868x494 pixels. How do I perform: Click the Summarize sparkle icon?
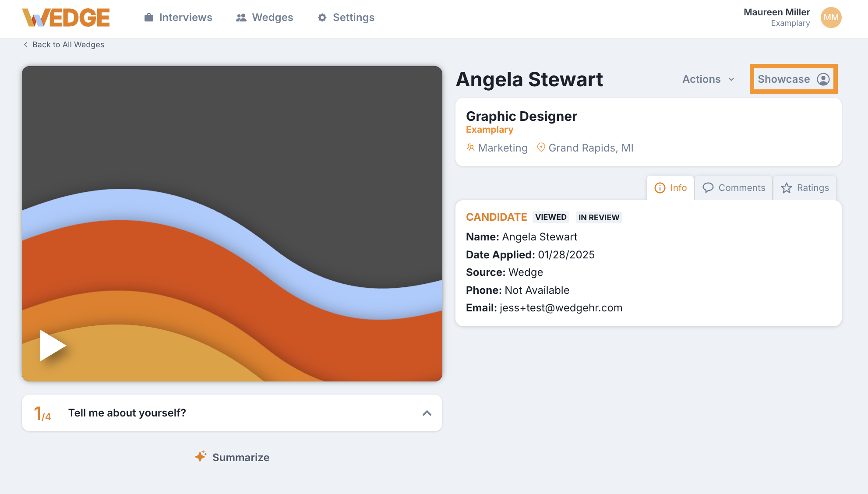[x=201, y=456]
